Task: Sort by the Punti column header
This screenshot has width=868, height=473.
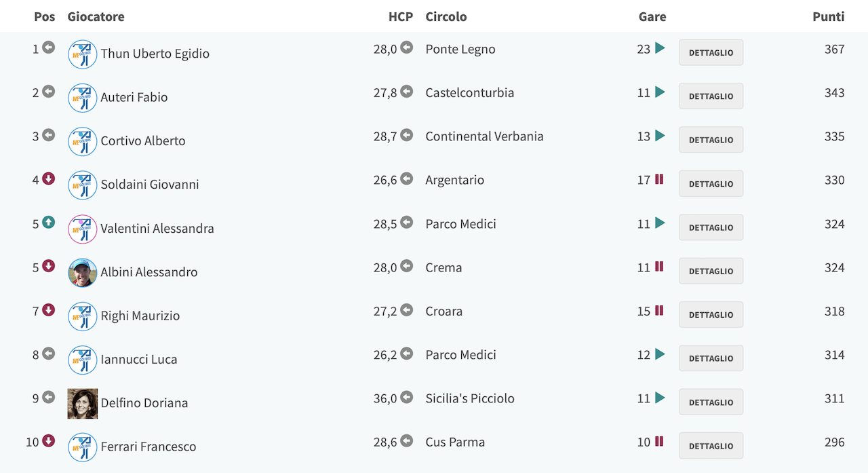Action: click(x=829, y=16)
